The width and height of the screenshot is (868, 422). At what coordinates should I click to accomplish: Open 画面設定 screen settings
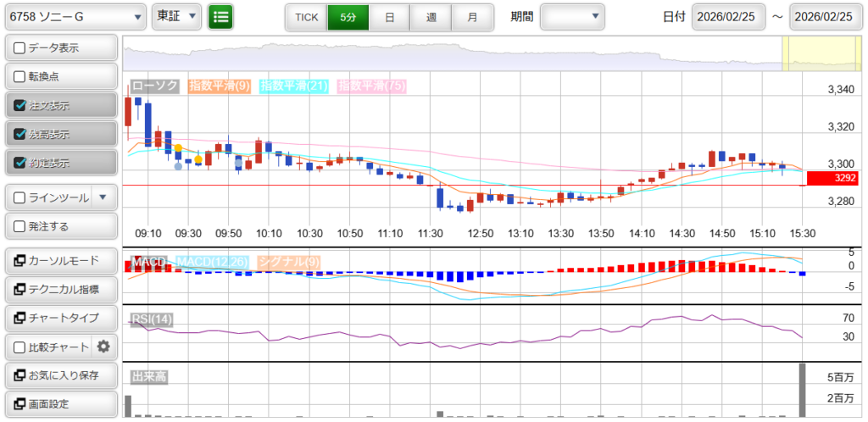pyautogui.click(x=61, y=403)
